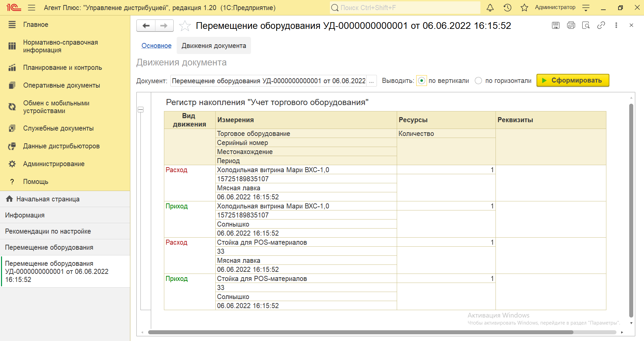Open the main hamburger menu
Viewport: 644px width, 341px height.
[x=32, y=8]
